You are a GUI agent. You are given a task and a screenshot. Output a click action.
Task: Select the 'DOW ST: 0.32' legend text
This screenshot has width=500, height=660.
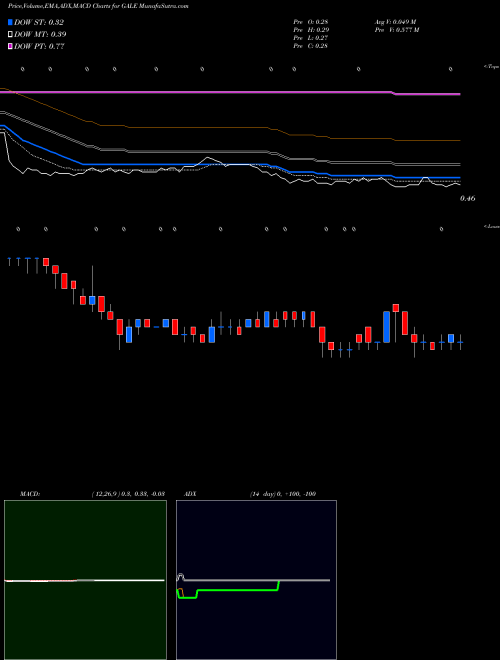pyautogui.click(x=39, y=22)
